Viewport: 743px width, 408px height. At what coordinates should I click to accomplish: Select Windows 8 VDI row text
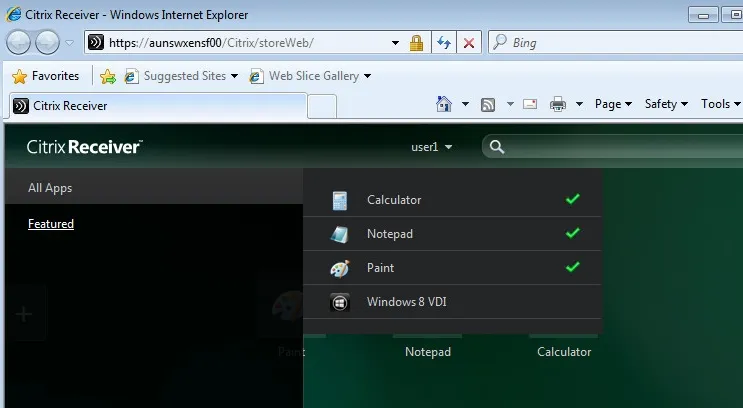407,302
